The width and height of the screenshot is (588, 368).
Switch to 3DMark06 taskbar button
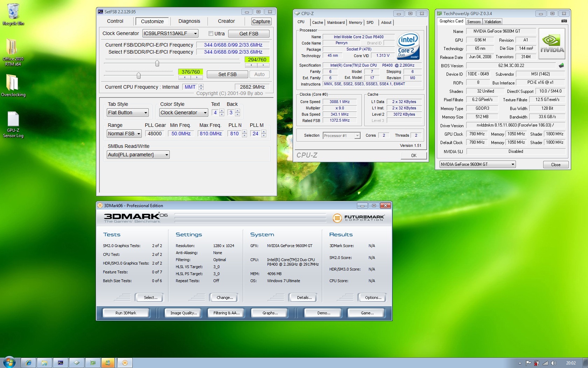[x=125, y=363]
